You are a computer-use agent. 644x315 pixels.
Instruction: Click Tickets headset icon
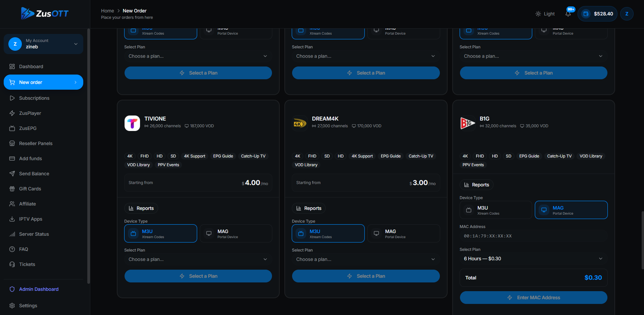(12, 264)
